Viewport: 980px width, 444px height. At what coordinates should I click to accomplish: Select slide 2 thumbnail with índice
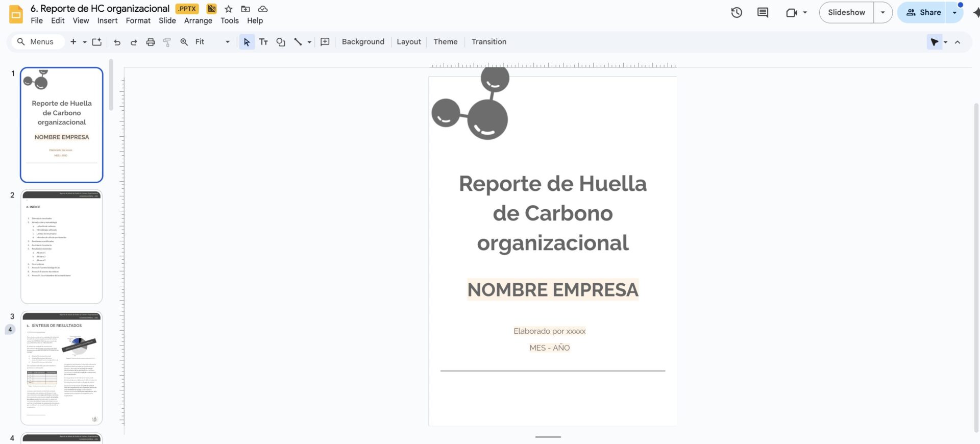click(61, 246)
